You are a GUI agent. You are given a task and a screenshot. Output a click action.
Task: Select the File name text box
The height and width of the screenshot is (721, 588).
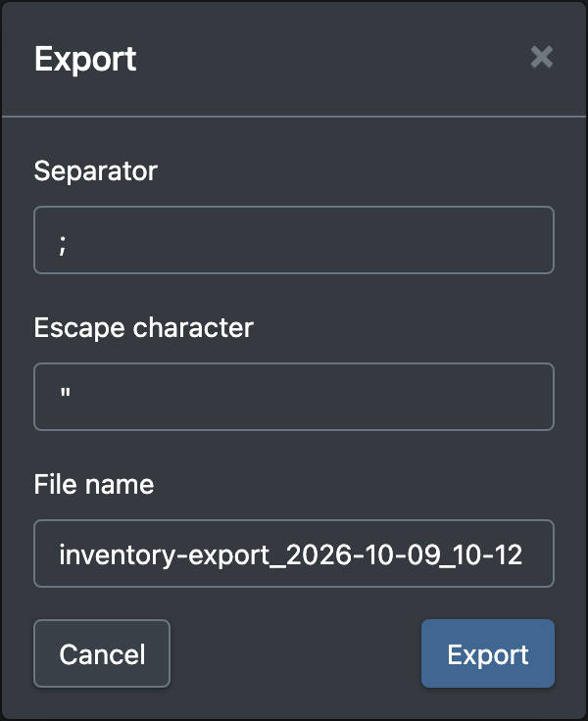294,553
